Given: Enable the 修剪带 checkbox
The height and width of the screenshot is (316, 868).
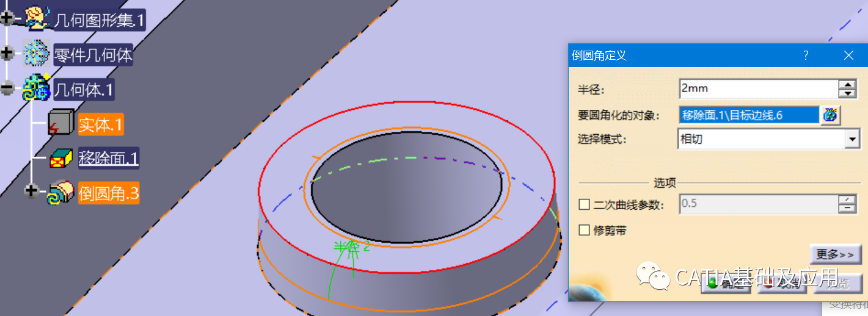Looking at the screenshot, I should pyautogui.click(x=584, y=231).
